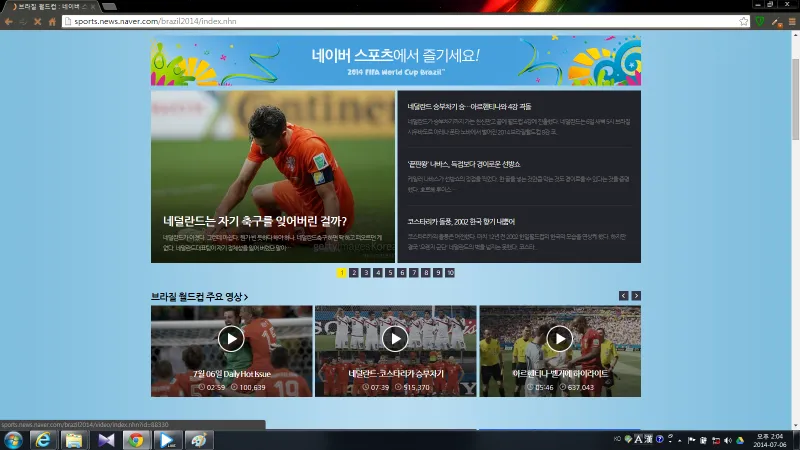The height and width of the screenshot is (450, 800).
Task: Select headline page 10
Action: 450,273
